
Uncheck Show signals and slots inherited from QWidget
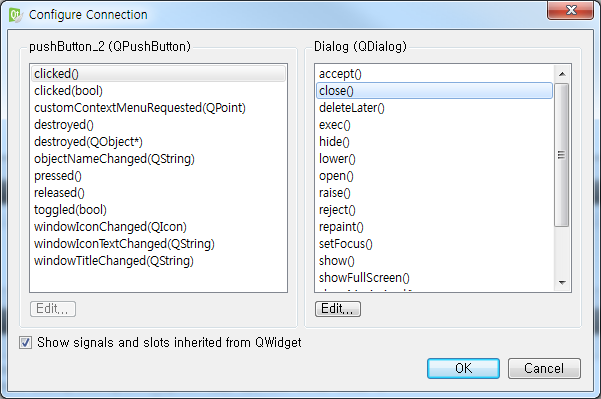pos(26,342)
